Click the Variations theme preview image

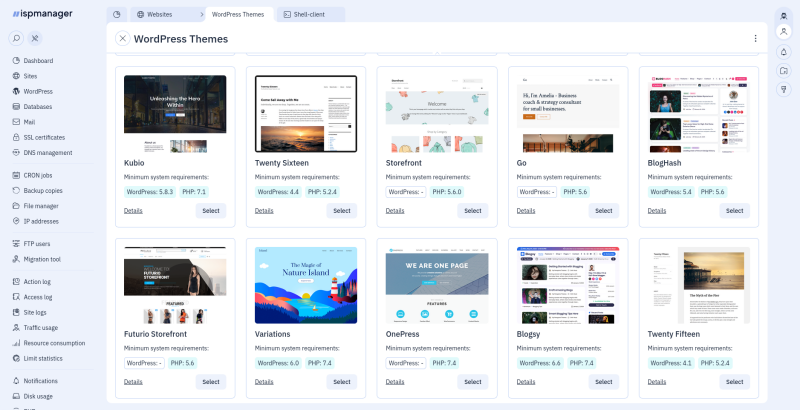click(x=306, y=285)
